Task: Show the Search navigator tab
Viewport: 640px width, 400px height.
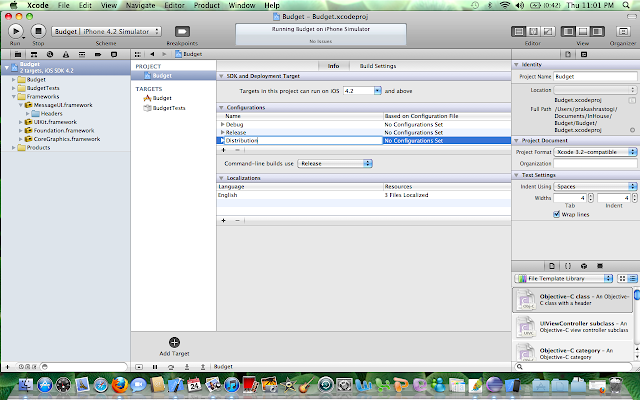Action: coord(50,54)
